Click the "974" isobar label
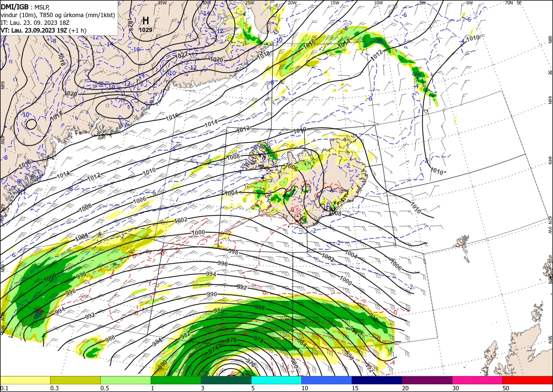 coord(213,349)
